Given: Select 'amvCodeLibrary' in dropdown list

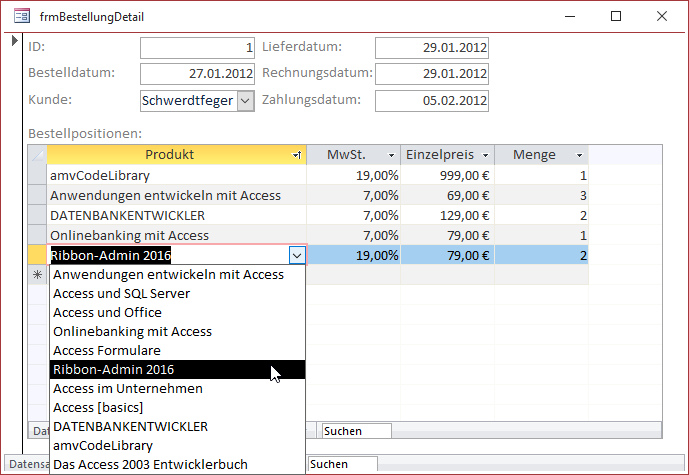Looking at the screenshot, I should pos(178,445).
